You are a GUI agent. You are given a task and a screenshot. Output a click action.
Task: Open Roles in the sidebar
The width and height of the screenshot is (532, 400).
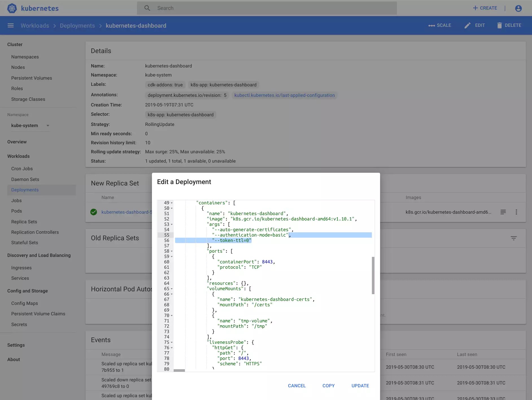click(x=17, y=88)
